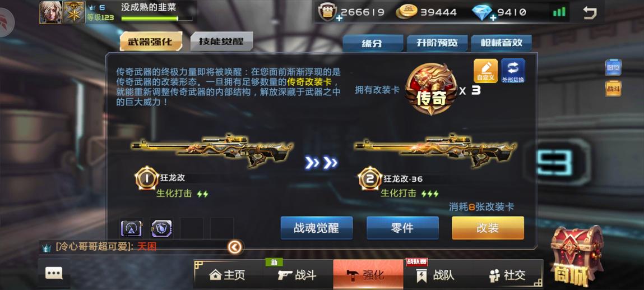Open the 商城 treasure chest shop
This screenshot has width=644, height=290.
point(576,255)
